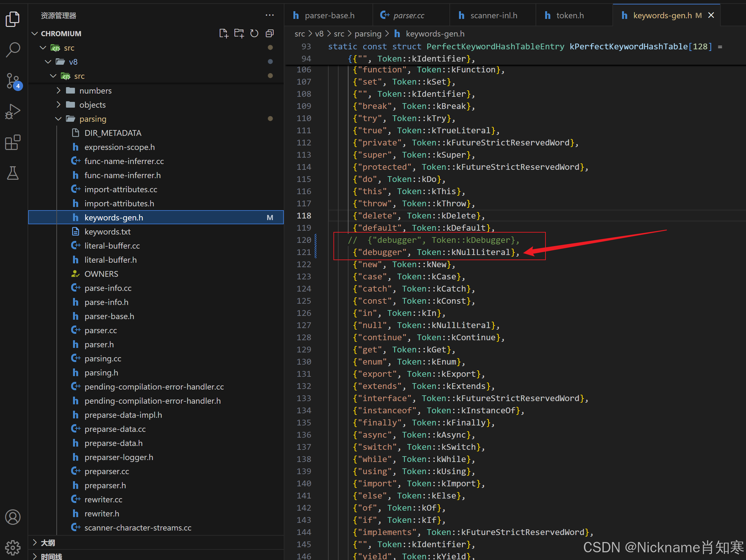Switch to the parser.cc tab

coord(408,15)
